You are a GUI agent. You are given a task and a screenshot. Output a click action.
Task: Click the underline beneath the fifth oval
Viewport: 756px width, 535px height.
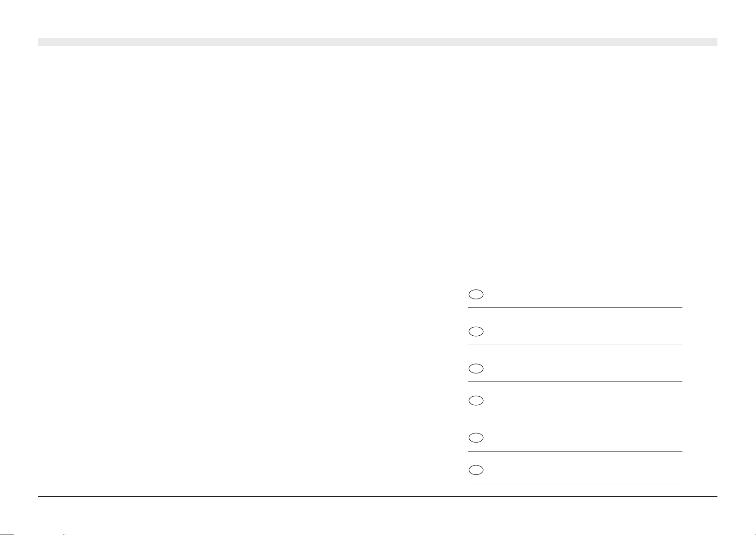click(x=575, y=451)
